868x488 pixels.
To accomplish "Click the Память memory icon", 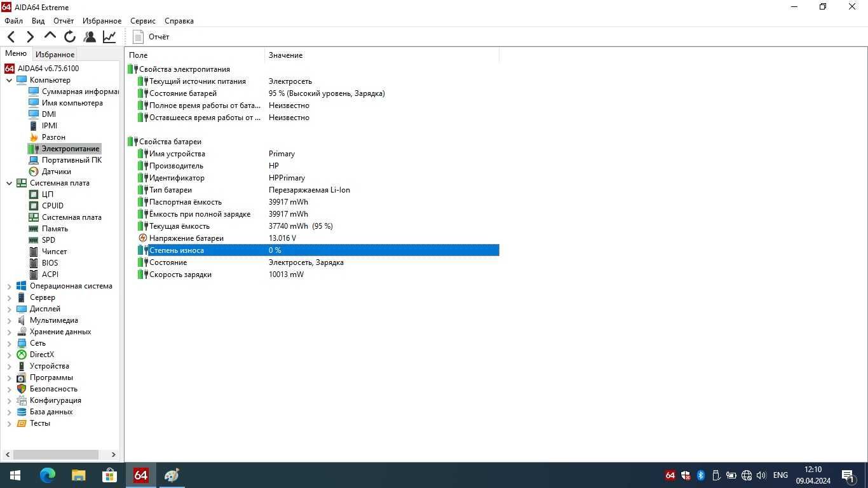I will coord(34,229).
